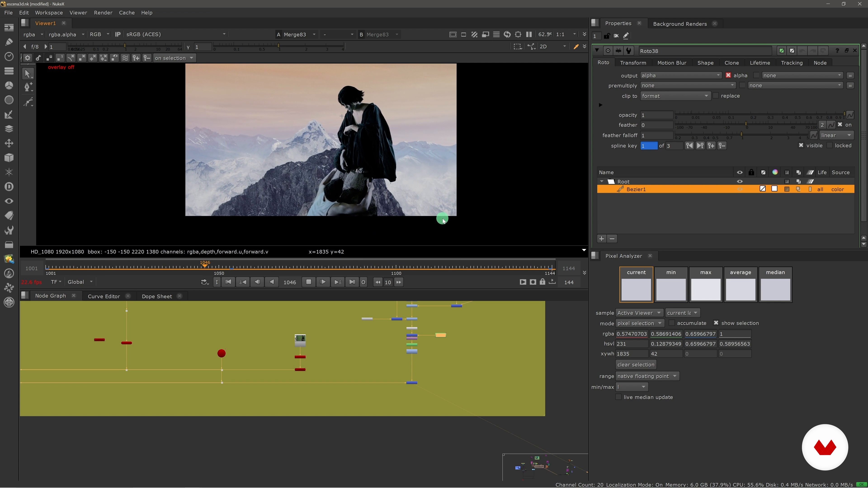
Task: Select the Bezier1 row in shape list
Action: (x=725, y=189)
